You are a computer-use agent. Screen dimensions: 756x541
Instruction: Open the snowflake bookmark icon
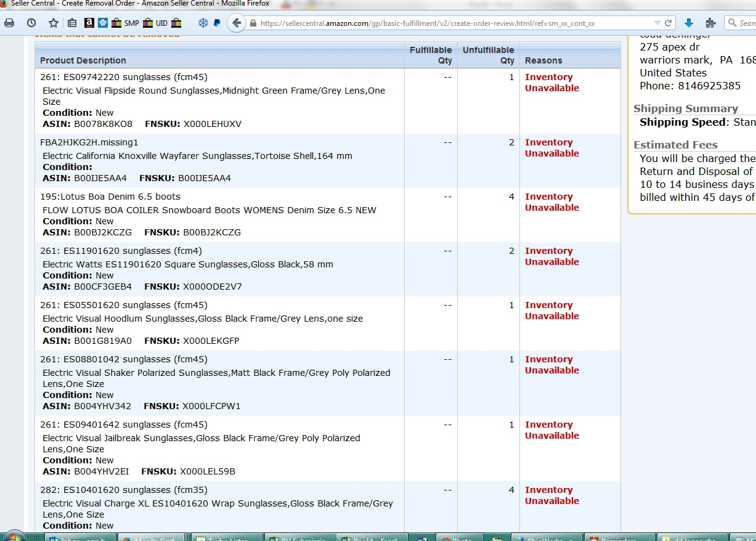pos(203,23)
